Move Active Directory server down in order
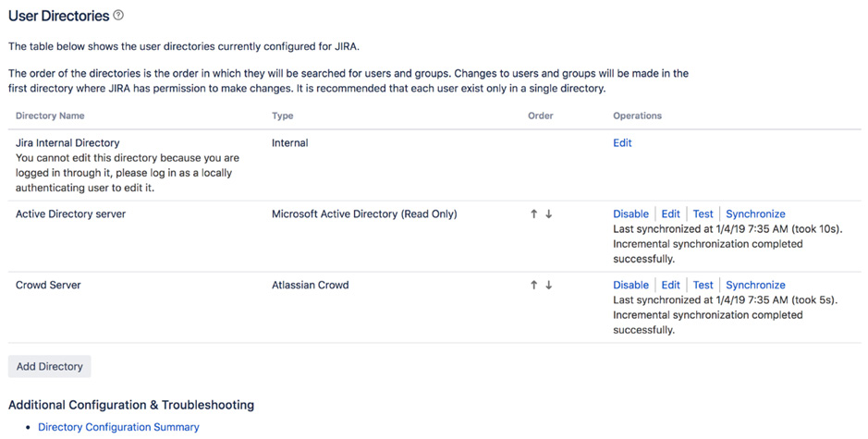This screenshot has height=439, width=868. click(548, 214)
